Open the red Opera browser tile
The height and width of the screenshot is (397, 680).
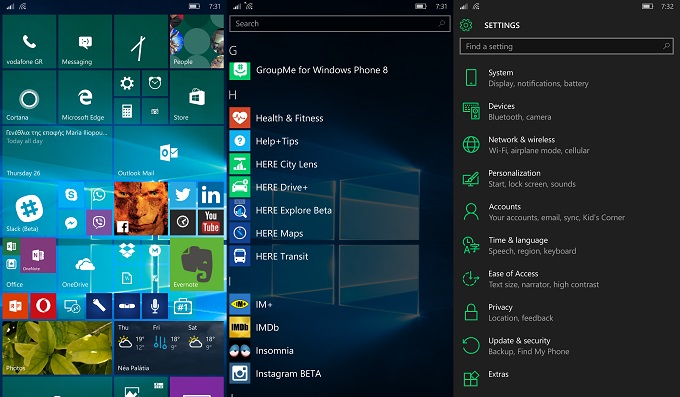point(43,306)
